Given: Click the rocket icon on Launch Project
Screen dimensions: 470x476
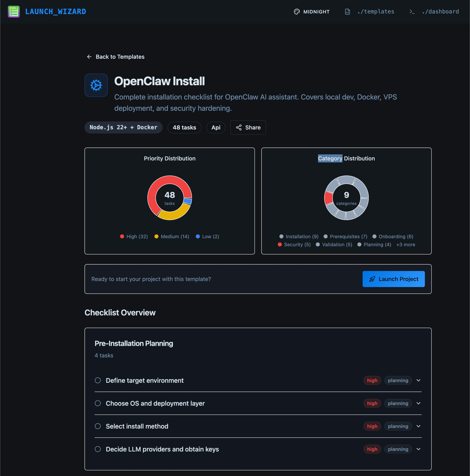Looking at the screenshot, I should click(373, 279).
